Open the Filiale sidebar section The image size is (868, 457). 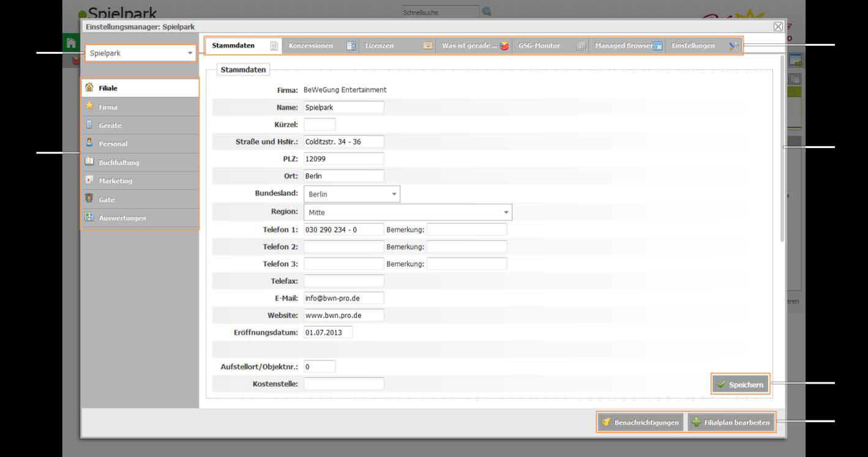point(140,88)
